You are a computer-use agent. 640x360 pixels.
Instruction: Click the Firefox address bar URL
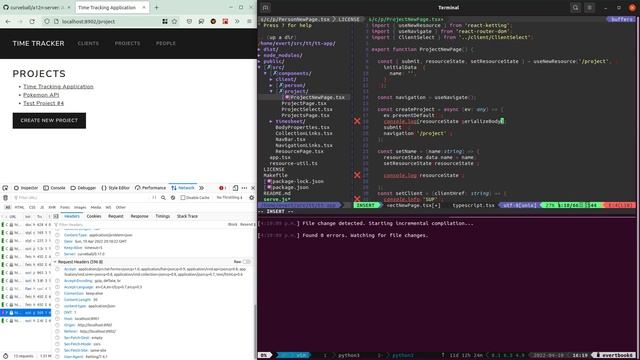click(89, 21)
